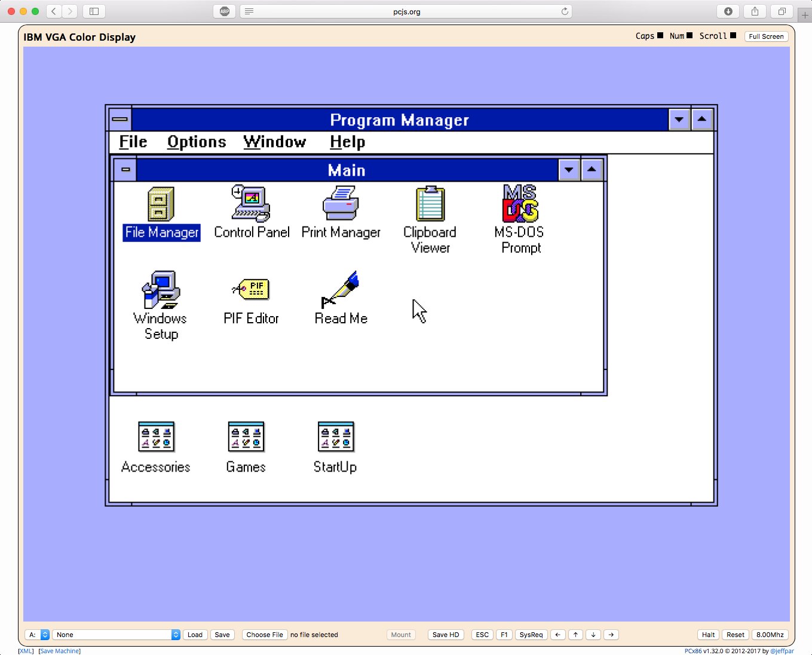The image size is (812, 655).
Task: Open the Main window control-menu box
Action: (125, 170)
